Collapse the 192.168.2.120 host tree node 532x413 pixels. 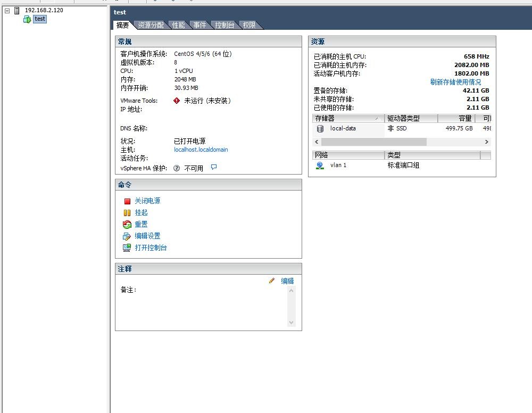(7, 11)
